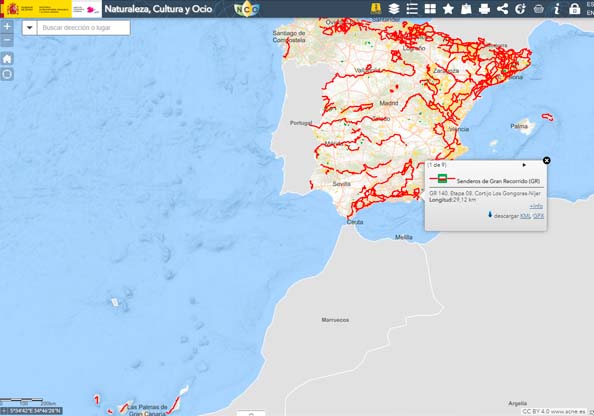Download the route as GPX

(x=538, y=216)
